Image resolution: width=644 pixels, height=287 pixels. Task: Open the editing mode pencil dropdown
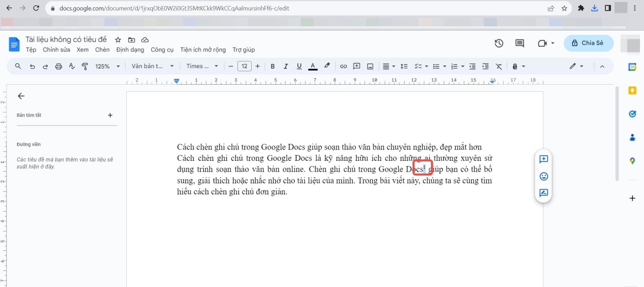tap(576, 66)
